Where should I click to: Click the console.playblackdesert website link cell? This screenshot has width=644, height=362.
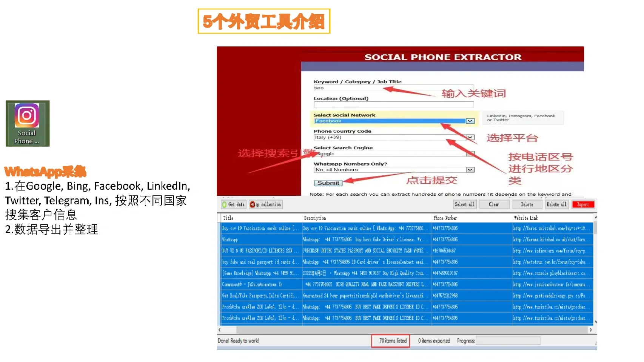[x=552, y=273]
